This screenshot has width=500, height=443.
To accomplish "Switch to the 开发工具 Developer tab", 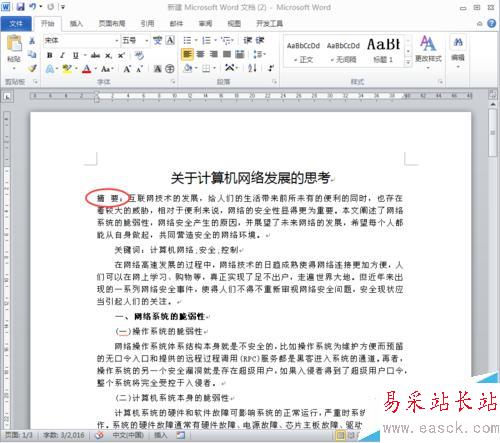I will coord(269,23).
